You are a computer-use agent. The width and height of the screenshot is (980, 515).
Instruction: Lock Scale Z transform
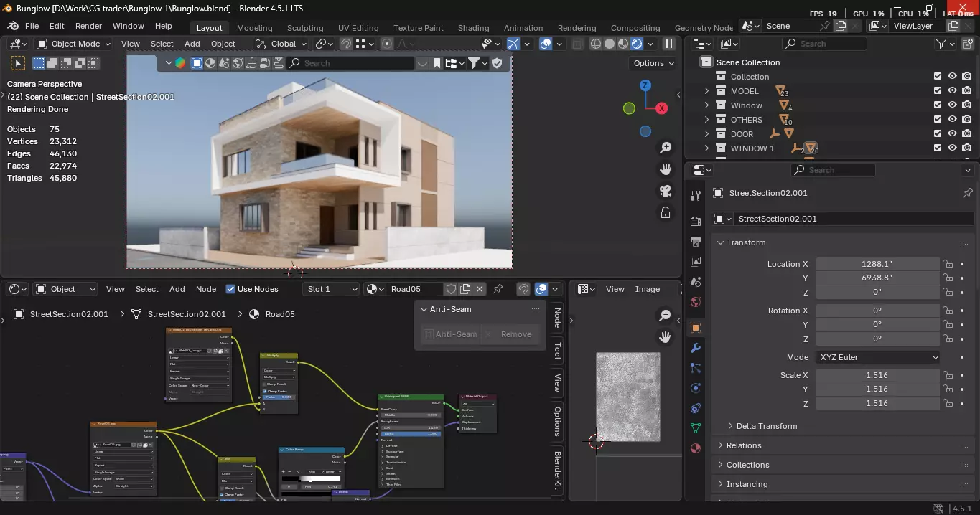click(948, 404)
